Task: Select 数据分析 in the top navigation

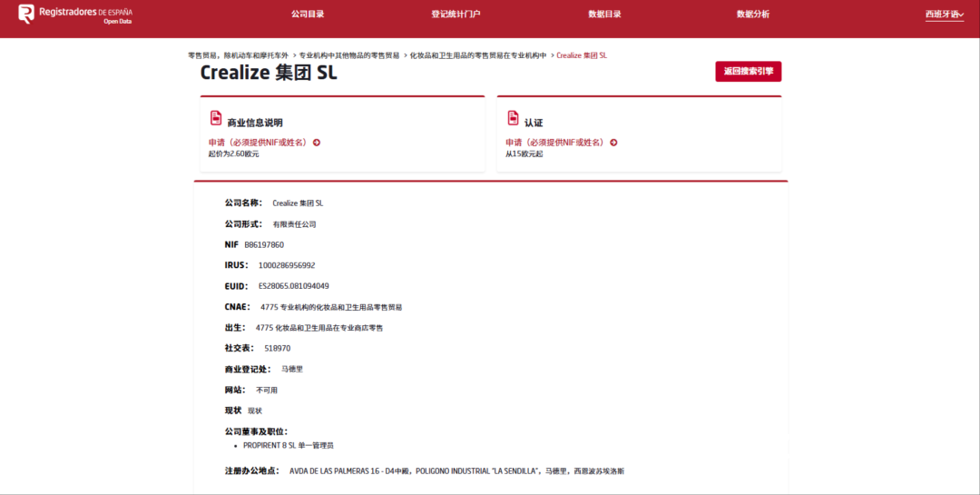Action: point(752,15)
